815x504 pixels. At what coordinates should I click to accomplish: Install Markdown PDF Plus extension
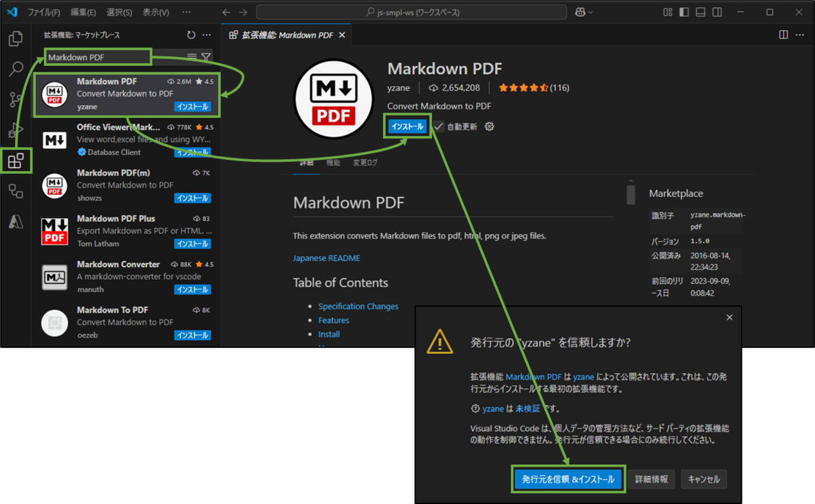(193, 244)
